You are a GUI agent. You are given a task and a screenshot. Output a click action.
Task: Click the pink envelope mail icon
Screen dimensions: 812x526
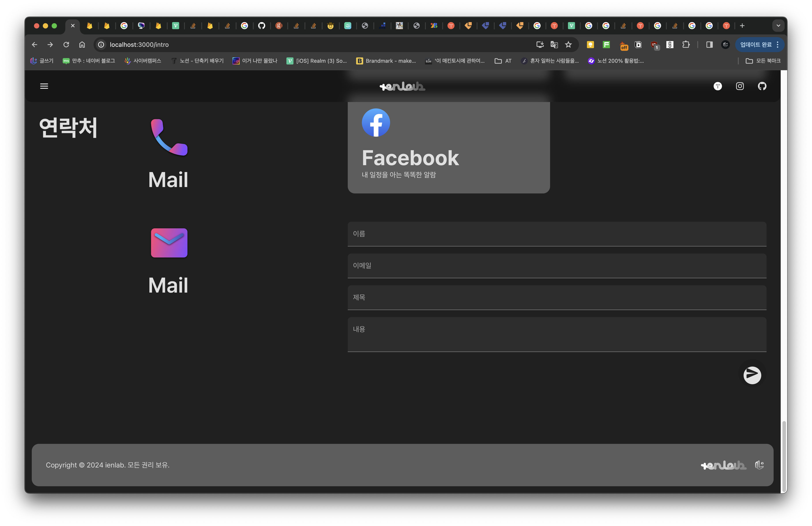coord(169,243)
